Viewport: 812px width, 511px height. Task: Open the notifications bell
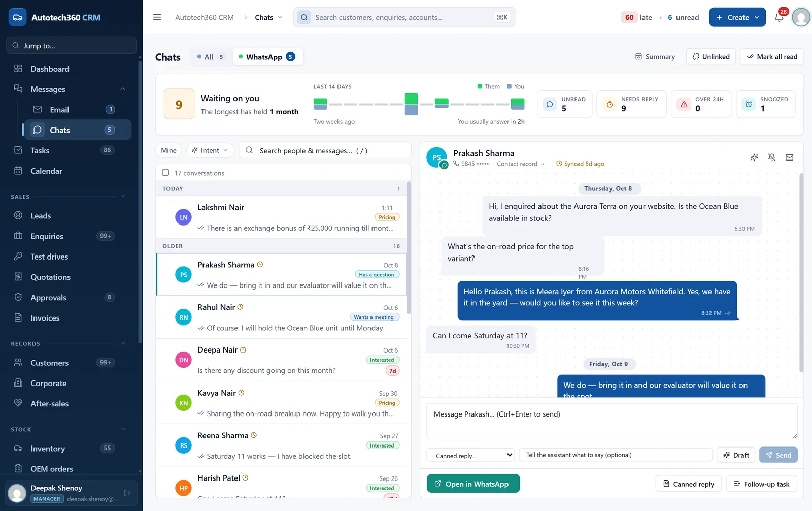(x=779, y=17)
